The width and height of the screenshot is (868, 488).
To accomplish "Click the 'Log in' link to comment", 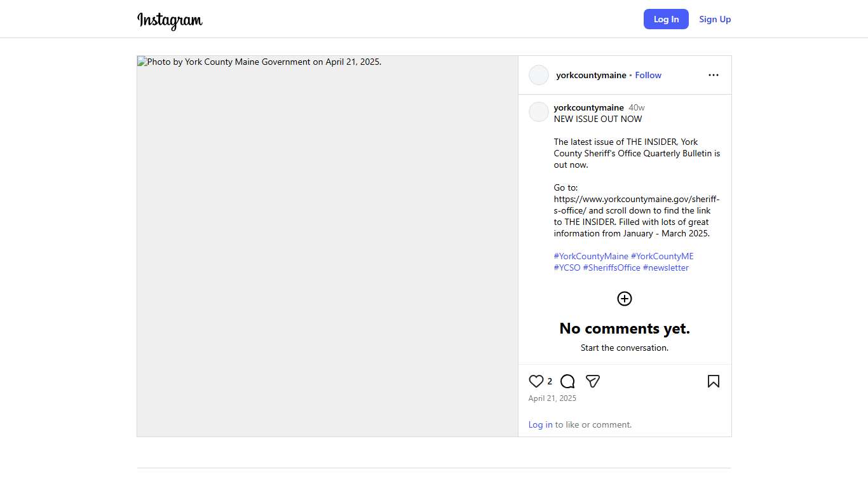I will click(540, 424).
